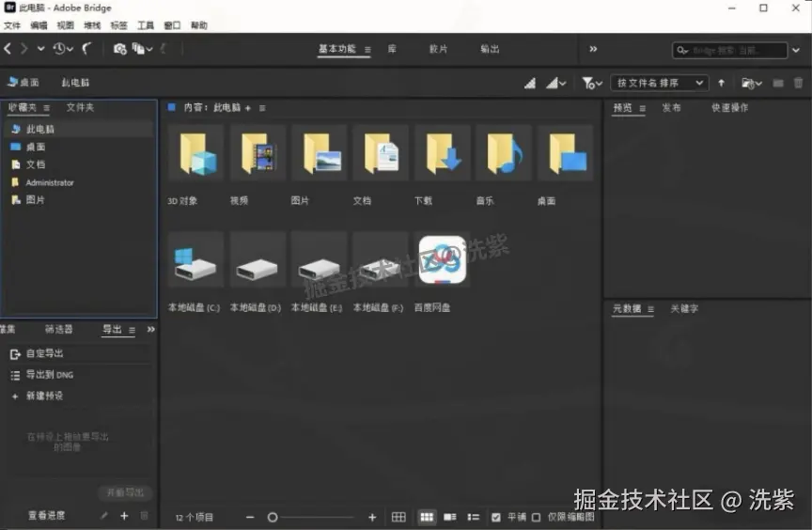The width and height of the screenshot is (812, 530).
Task: Click the 此电脑 breadcrumb in path bar
Action: click(75, 83)
